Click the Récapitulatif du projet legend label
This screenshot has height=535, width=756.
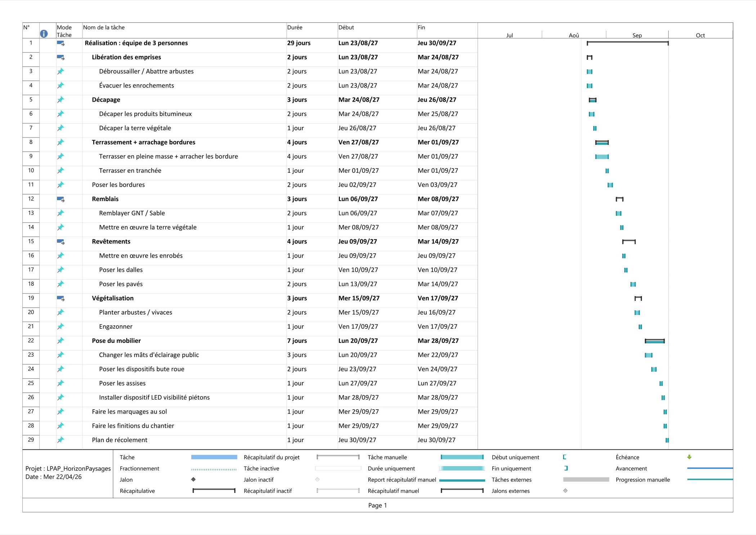(x=271, y=457)
